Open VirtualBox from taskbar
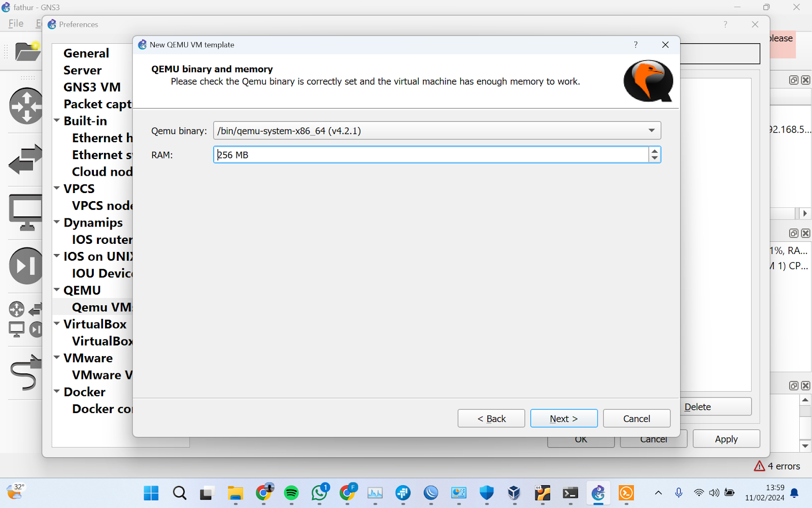Screen dimensions: 812x508 point(514,493)
